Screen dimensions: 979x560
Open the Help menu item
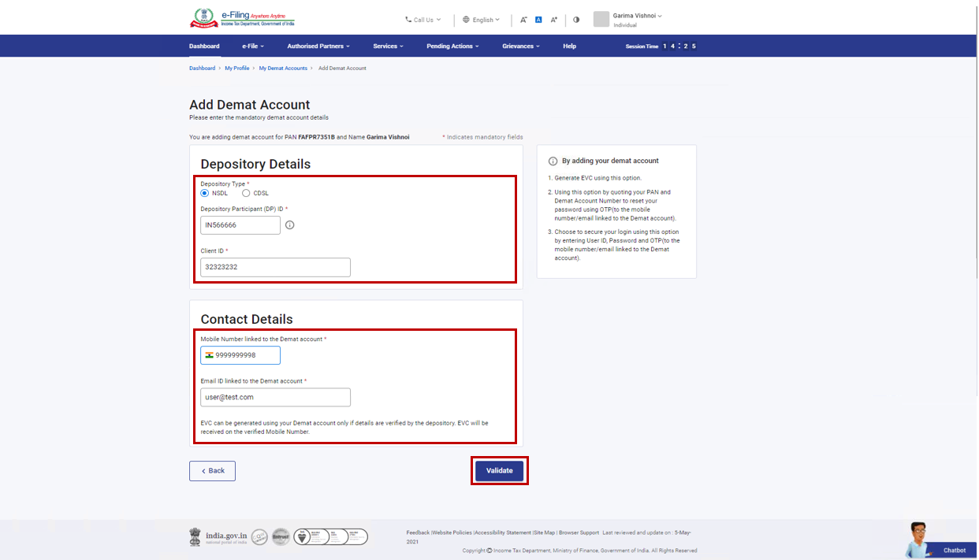coord(569,46)
